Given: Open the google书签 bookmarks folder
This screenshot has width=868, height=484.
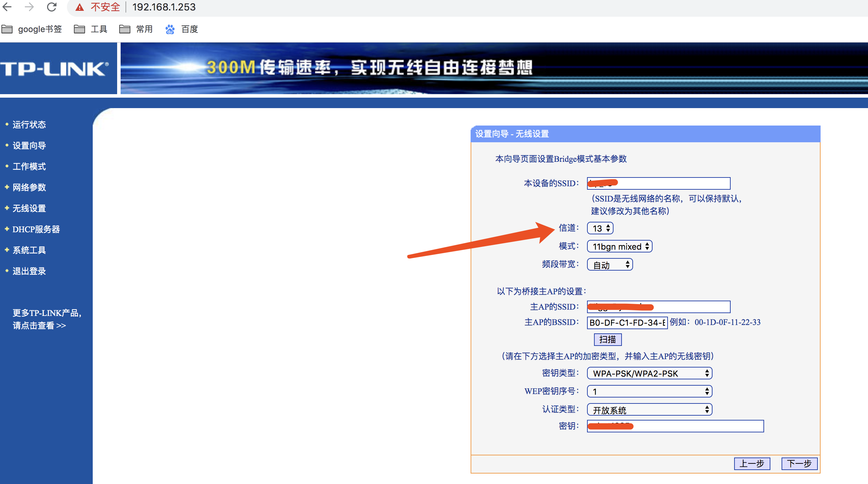Looking at the screenshot, I should 32,29.
